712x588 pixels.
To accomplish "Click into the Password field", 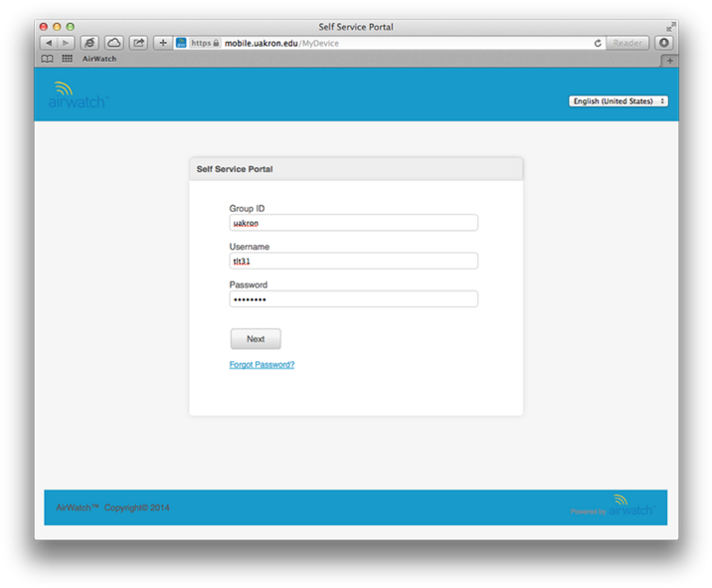I will (353, 299).
